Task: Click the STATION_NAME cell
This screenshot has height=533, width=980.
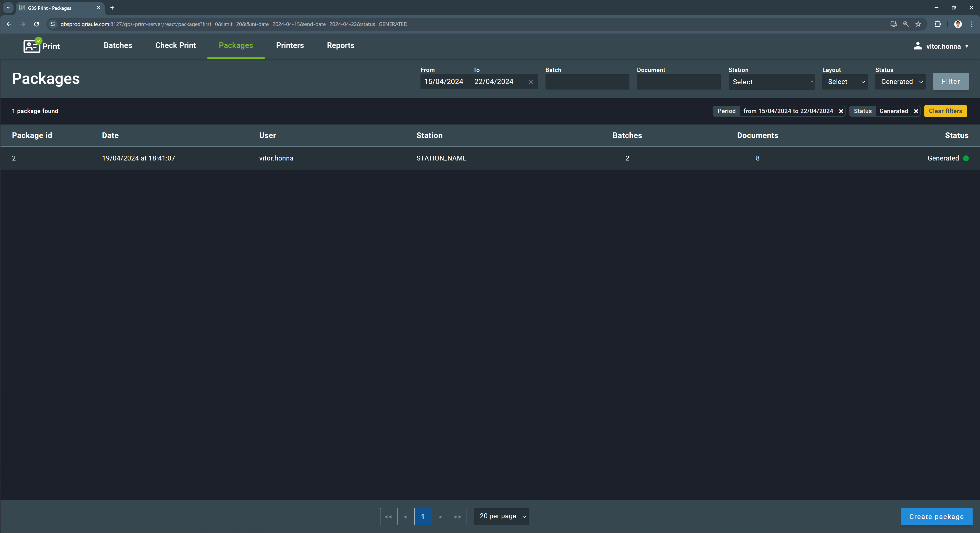Action: coord(441,158)
